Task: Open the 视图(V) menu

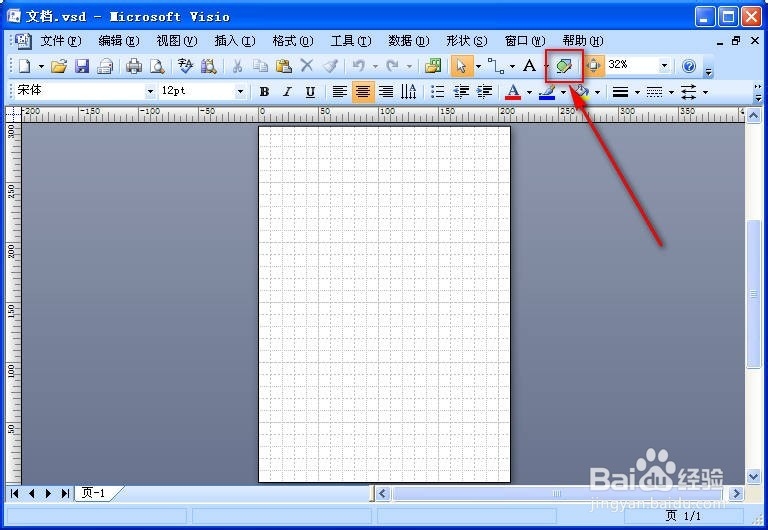Action: coord(177,41)
